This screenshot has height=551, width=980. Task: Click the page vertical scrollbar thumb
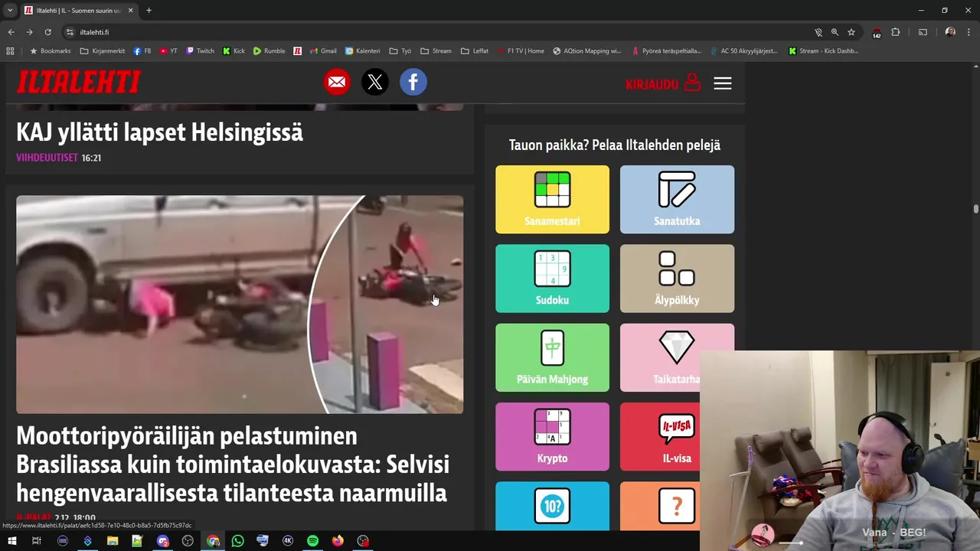coord(975,209)
